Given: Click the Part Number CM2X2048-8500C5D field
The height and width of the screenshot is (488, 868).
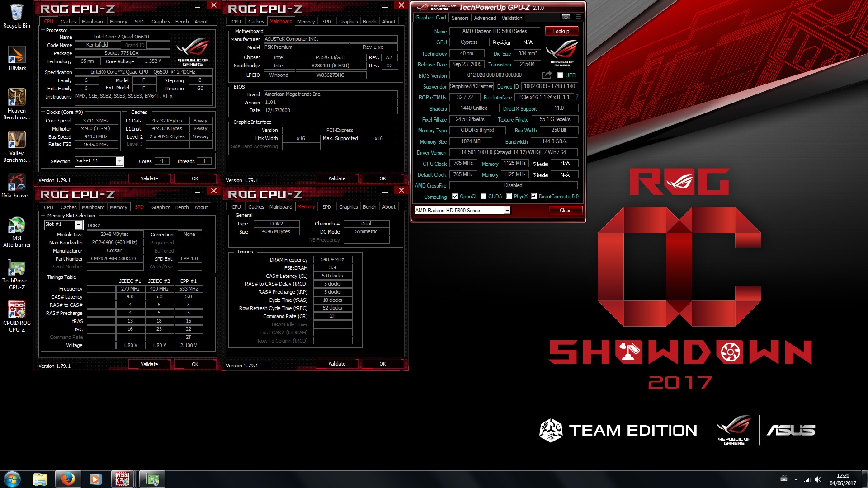Looking at the screenshot, I should click(115, 259).
